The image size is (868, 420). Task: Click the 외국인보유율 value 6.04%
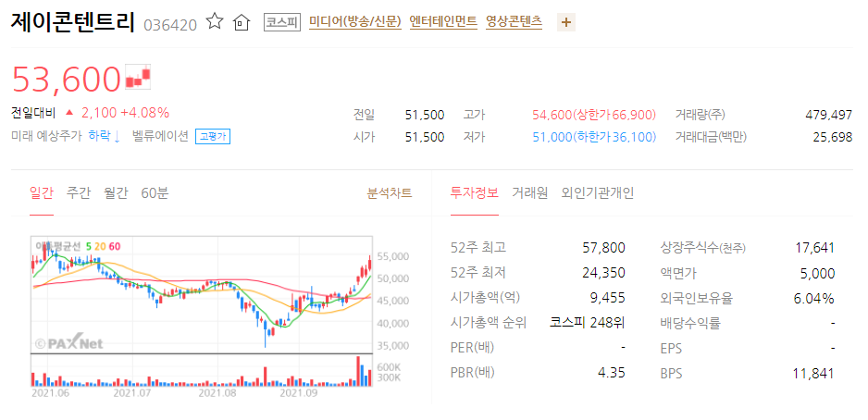coord(813,298)
